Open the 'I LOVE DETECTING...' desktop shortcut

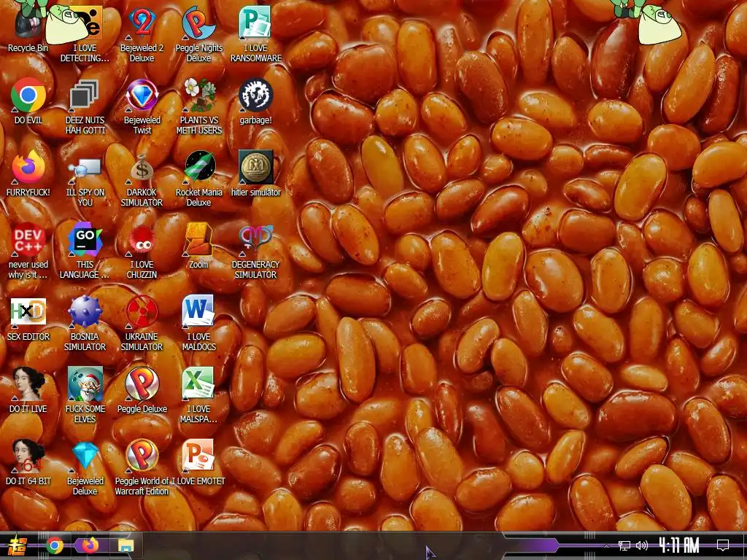click(85, 34)
